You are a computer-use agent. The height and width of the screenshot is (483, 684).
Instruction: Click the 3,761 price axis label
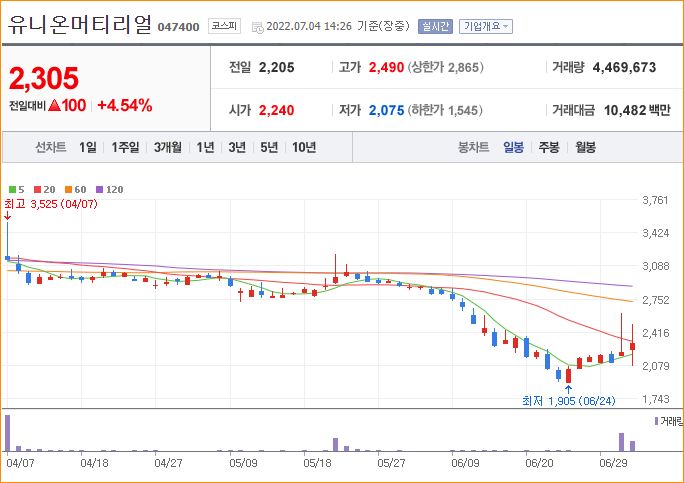tap(656, 200)
